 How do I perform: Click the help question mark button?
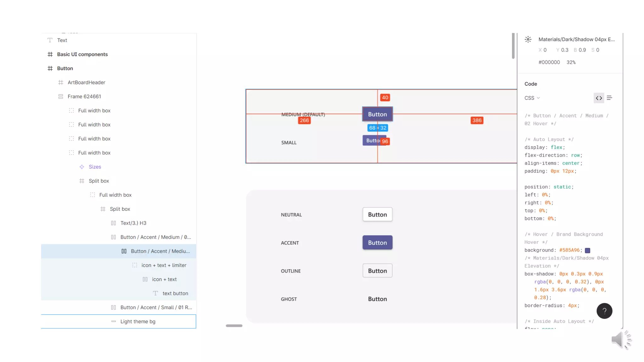pyautogui.click(x=604, y=311)
